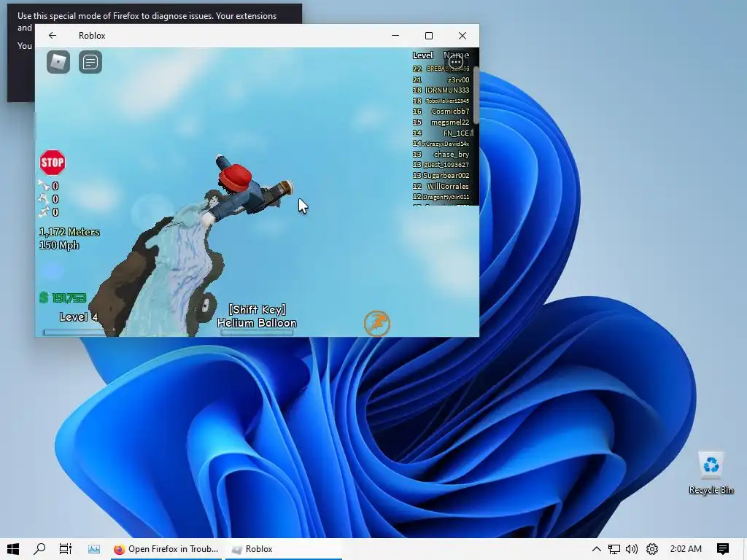Viewport: 747px width, 560px height.
Task: Open network status tray icon
Action: point(614,549)
